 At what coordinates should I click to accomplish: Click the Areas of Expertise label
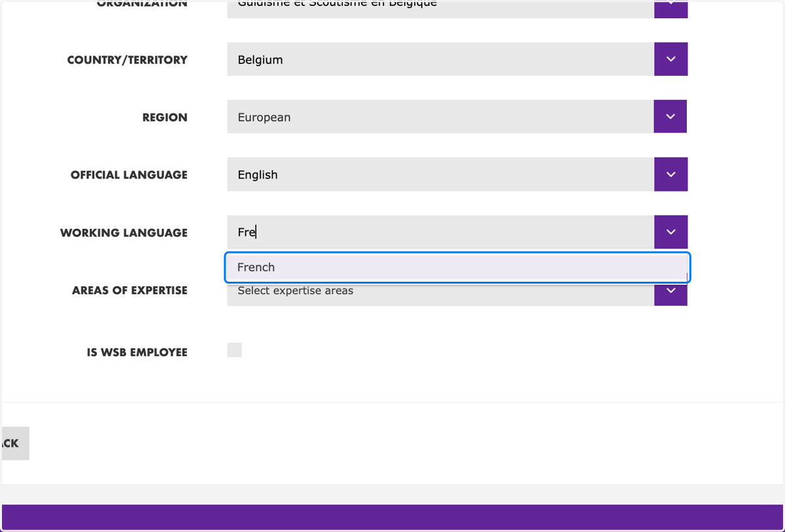click(130, 290)
